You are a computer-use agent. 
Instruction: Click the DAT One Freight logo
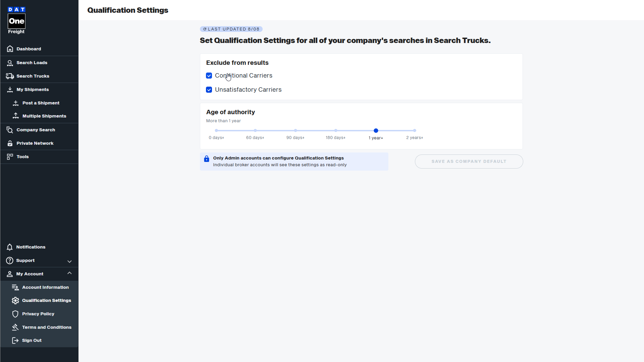click(16, 20)
